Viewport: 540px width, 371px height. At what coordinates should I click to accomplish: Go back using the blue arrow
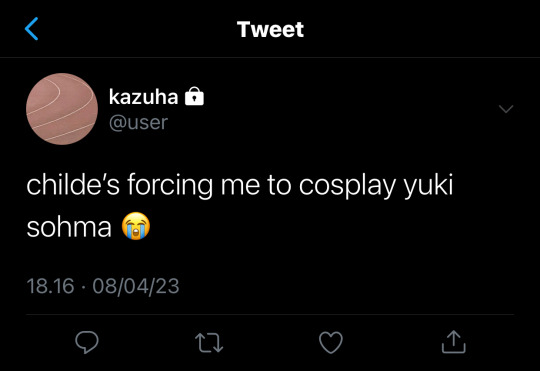tap(31, 29)
